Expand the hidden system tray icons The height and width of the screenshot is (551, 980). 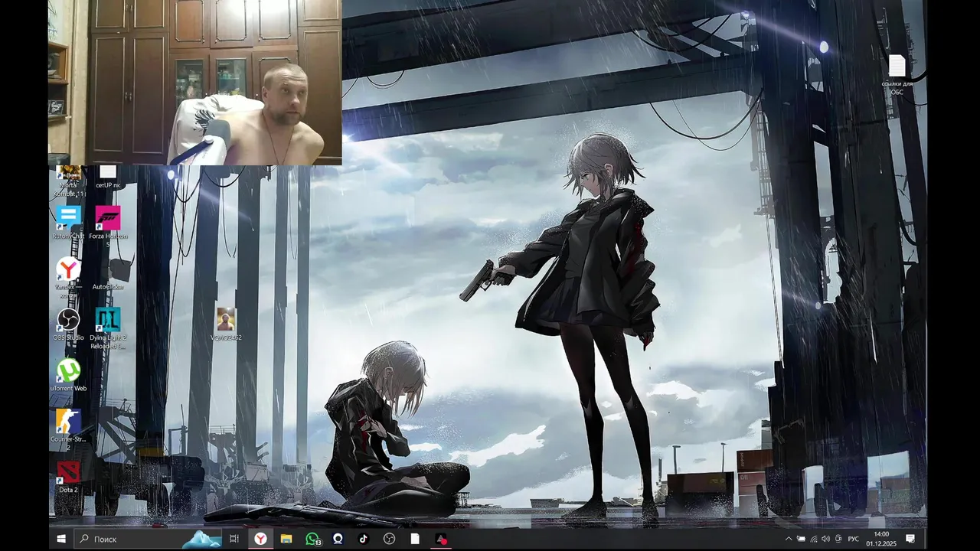click(x=789, y=539)
